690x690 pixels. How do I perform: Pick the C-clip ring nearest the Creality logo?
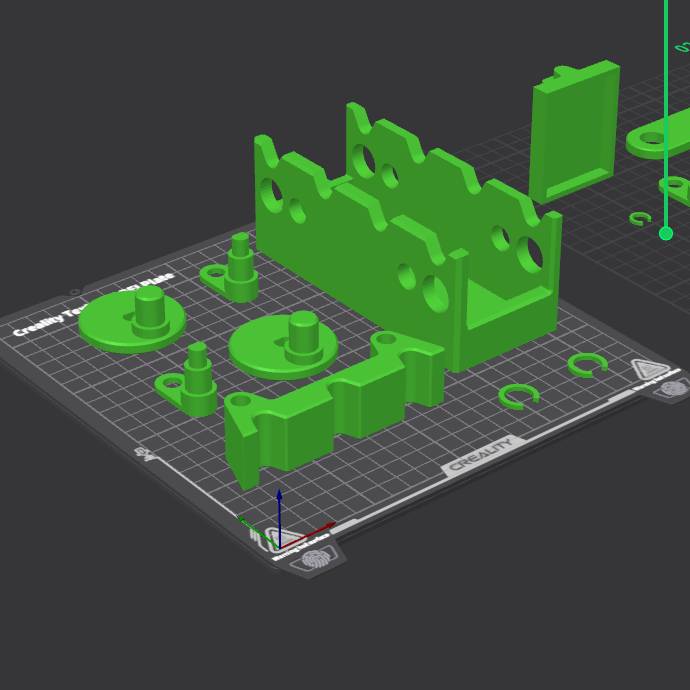(518, 396)
